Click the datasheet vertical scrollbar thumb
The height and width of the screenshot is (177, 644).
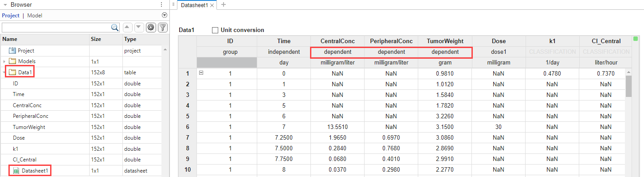point(628,86)
